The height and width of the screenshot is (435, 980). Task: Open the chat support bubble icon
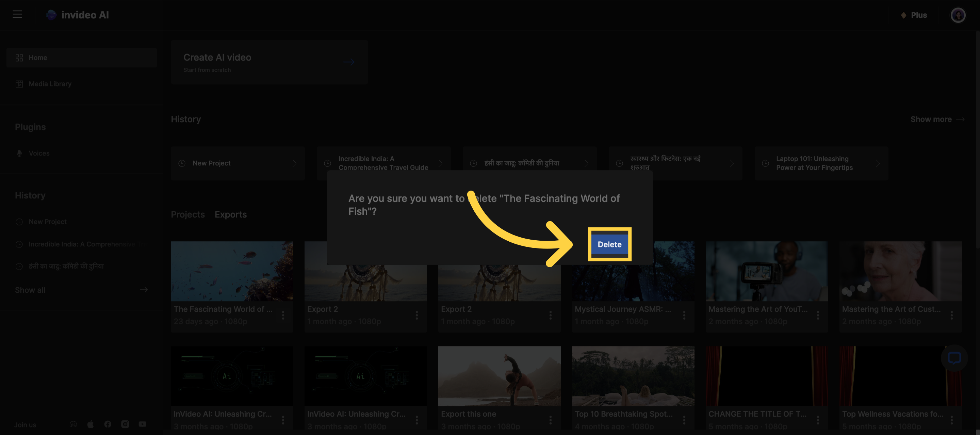[x=954, y=358]
